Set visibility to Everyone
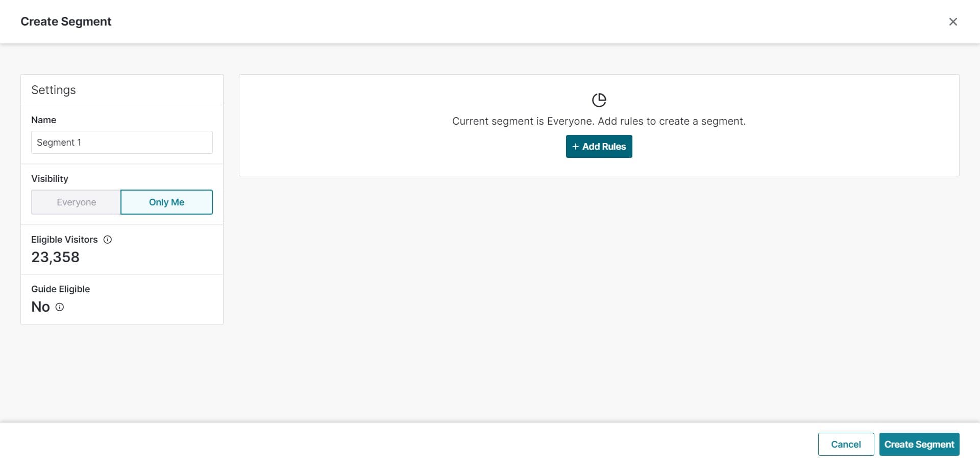 click(76, 202)
